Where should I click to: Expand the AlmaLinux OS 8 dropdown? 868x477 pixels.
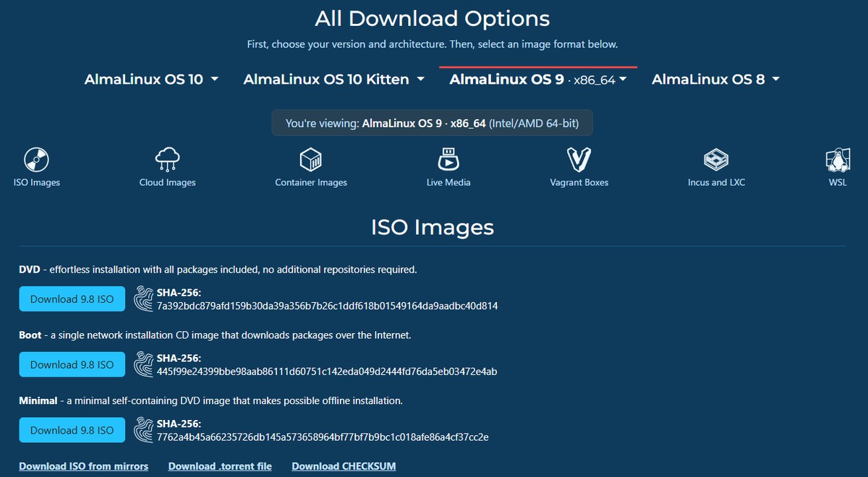tap(715, 79)
